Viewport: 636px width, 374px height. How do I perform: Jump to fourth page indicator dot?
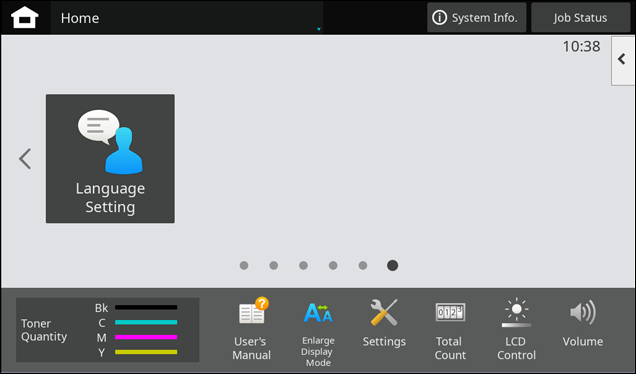pos(333,265)
